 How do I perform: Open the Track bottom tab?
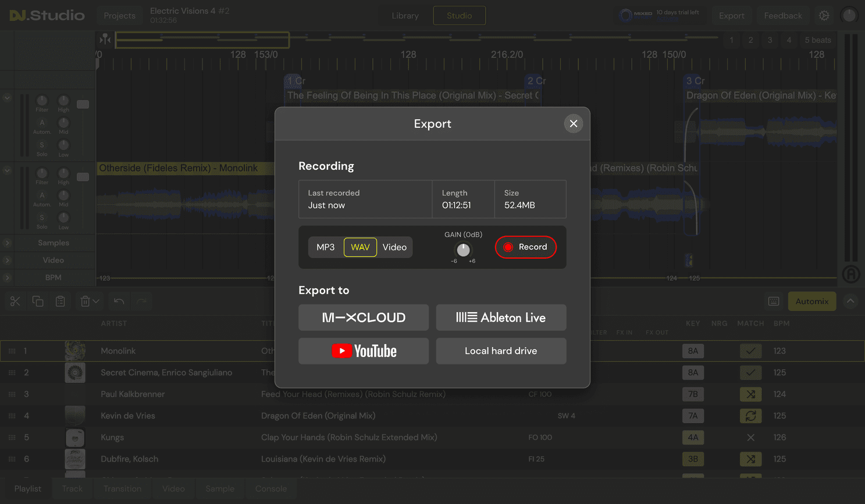click(x=72, y=489)
